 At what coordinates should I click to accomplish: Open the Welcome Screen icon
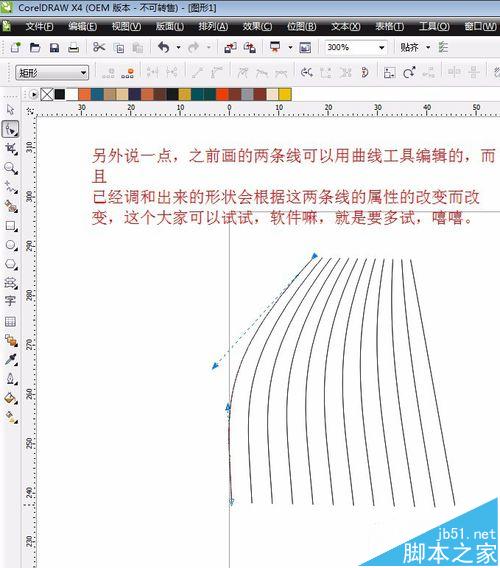pos(305,47)
